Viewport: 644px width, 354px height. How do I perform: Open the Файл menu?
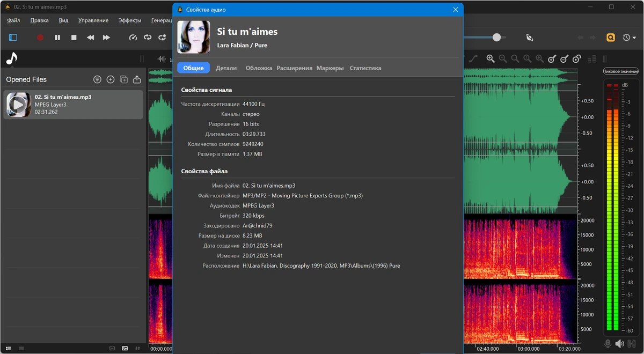[13, 20]
